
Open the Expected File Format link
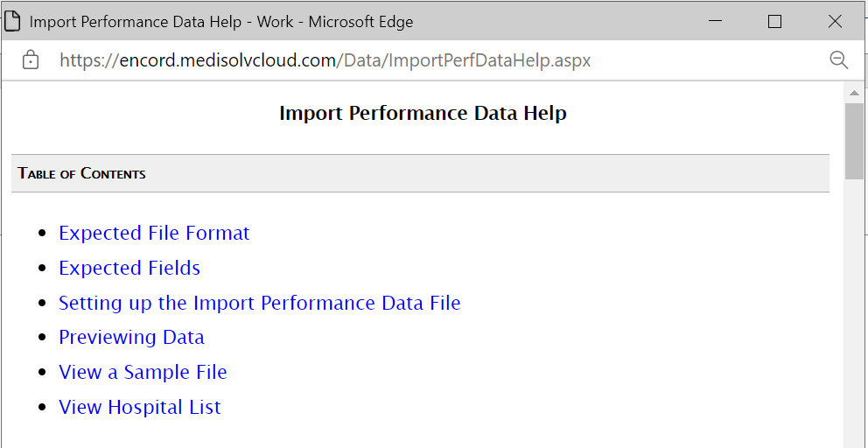pos(155,233)
